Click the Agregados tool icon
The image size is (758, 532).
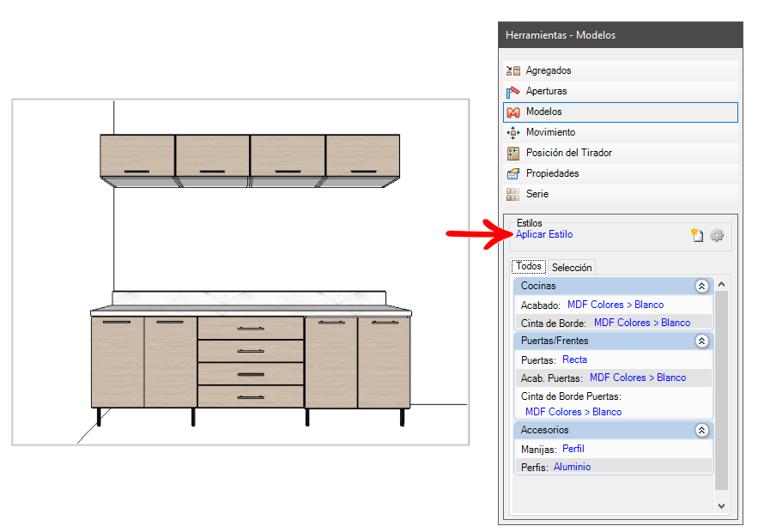pyautogui.click(x=512, y=70)
